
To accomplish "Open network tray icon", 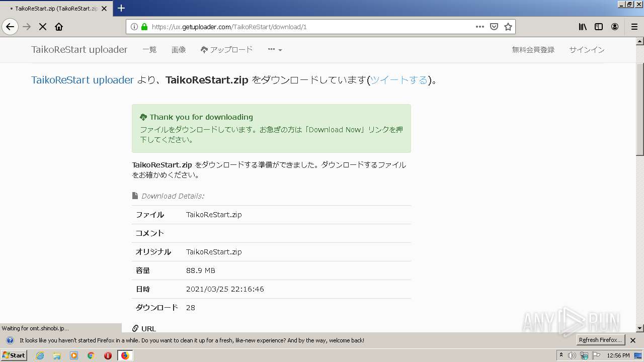I will click(x=584, y=355).
